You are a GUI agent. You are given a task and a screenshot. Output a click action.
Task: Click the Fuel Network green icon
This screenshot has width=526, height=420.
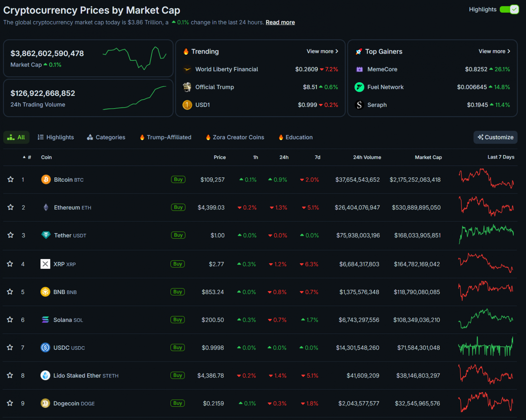359,87
